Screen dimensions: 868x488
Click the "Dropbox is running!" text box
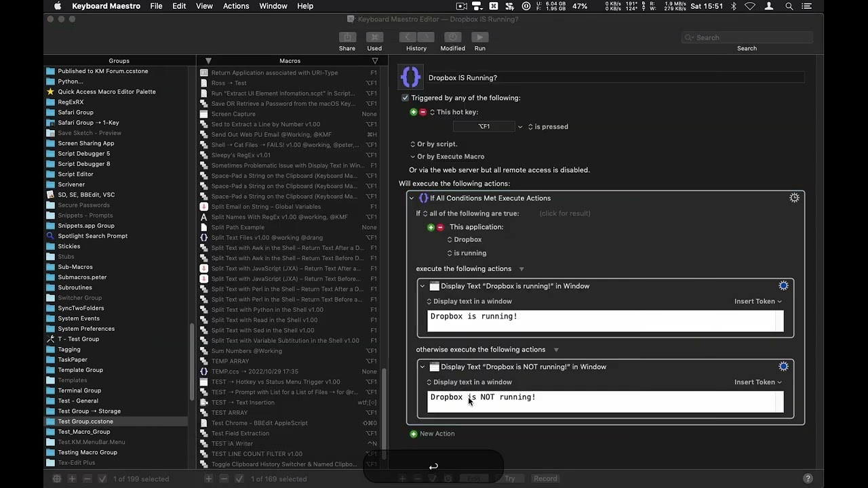pyautogui.click(x=605, y=321)
